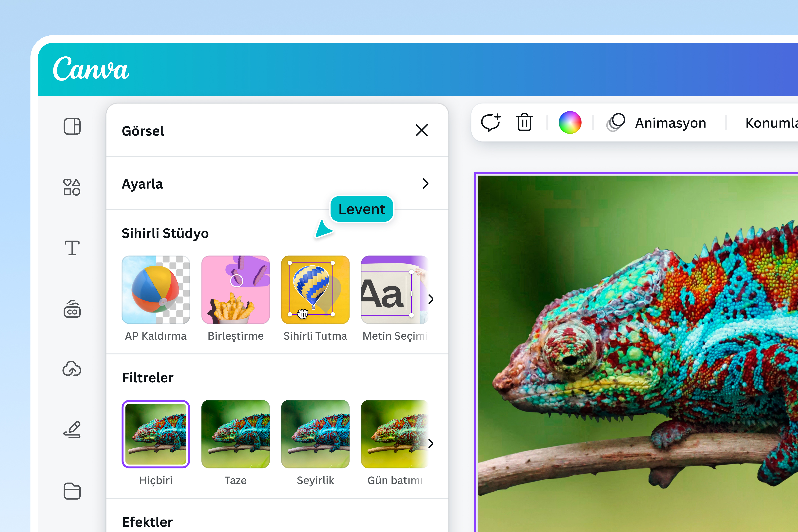Select the Metin Seçimi tool thumbnail
798x532 pixels.
pos(394,290)
